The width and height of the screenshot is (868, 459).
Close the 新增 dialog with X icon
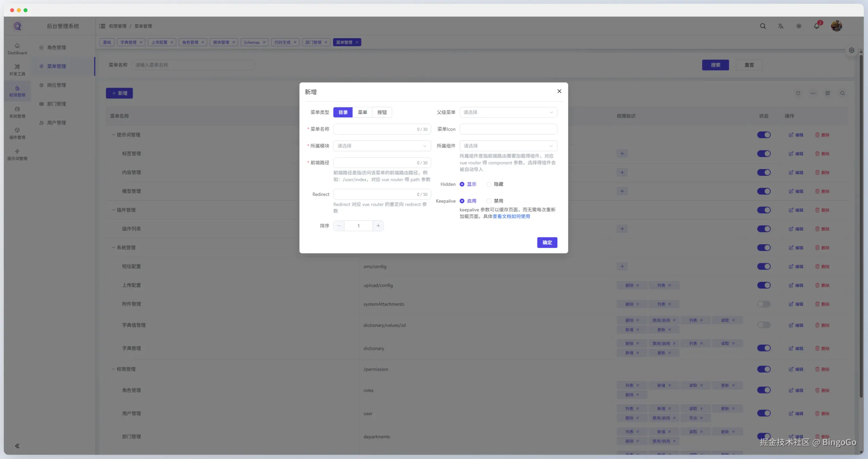click(559, 91)
